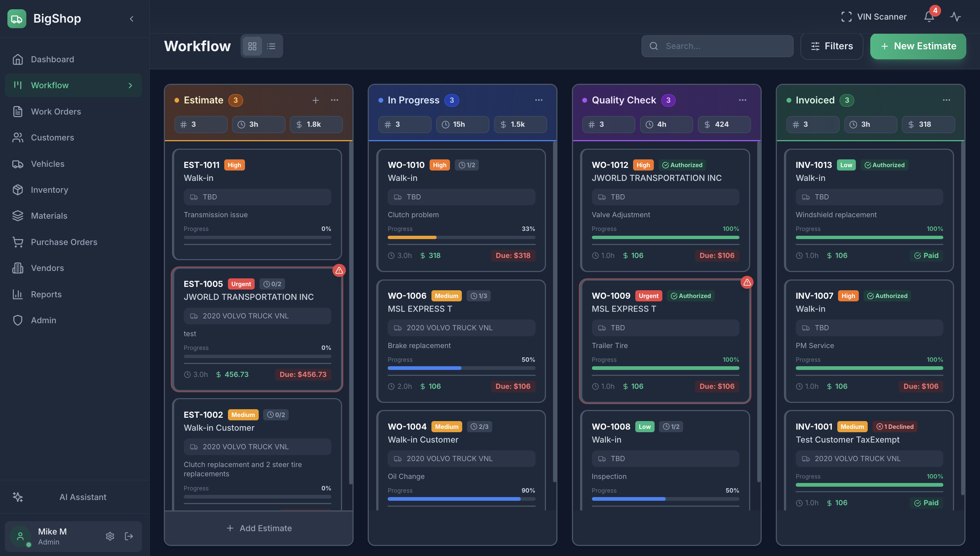980x556 pixels.
Task: Click the activity monitor icon in the header
Action: tap(956, 17)
